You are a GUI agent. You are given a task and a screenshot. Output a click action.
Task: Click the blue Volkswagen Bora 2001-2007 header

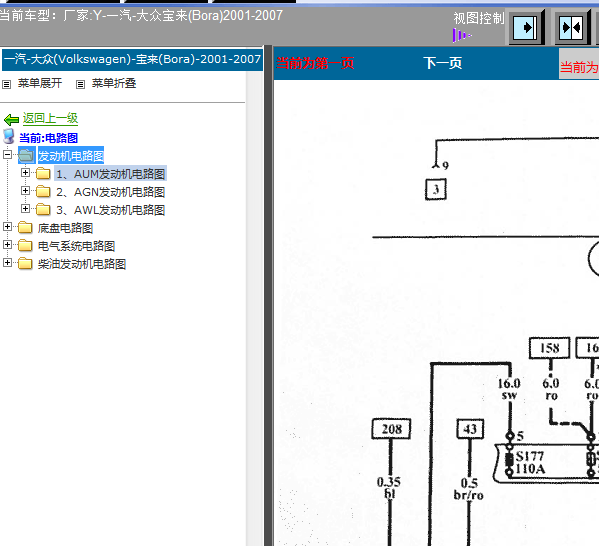pos(133,60)
